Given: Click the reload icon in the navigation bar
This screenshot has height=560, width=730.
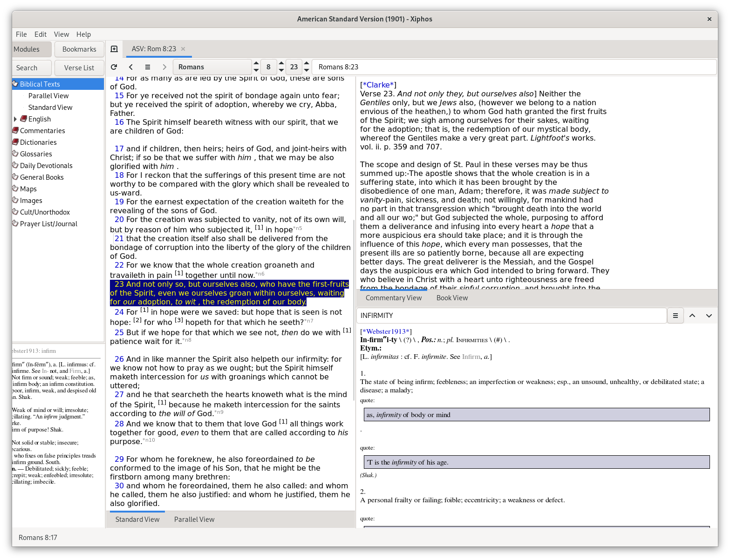Looking at the screenshot, I should point(114,67).
